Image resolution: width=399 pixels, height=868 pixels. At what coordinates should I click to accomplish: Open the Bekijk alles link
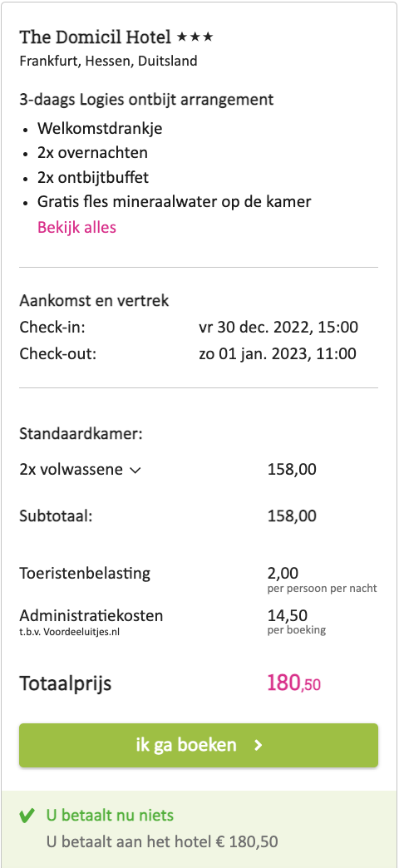[x=77, y=228]
